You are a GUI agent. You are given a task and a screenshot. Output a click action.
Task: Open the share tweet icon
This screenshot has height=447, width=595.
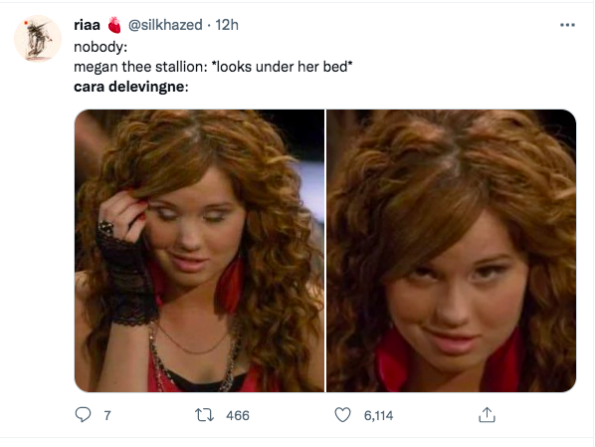pos(487,415)
